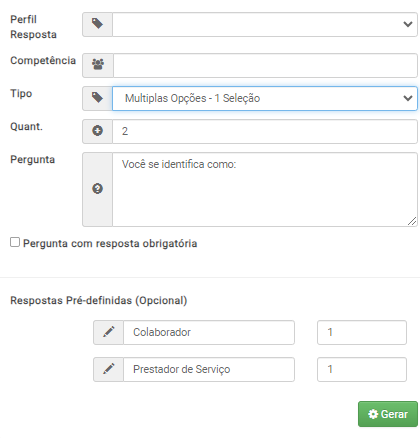
Task: Click the pencil icon beside Colaborador
Action: pyautogui.click(x=109, y=332)
